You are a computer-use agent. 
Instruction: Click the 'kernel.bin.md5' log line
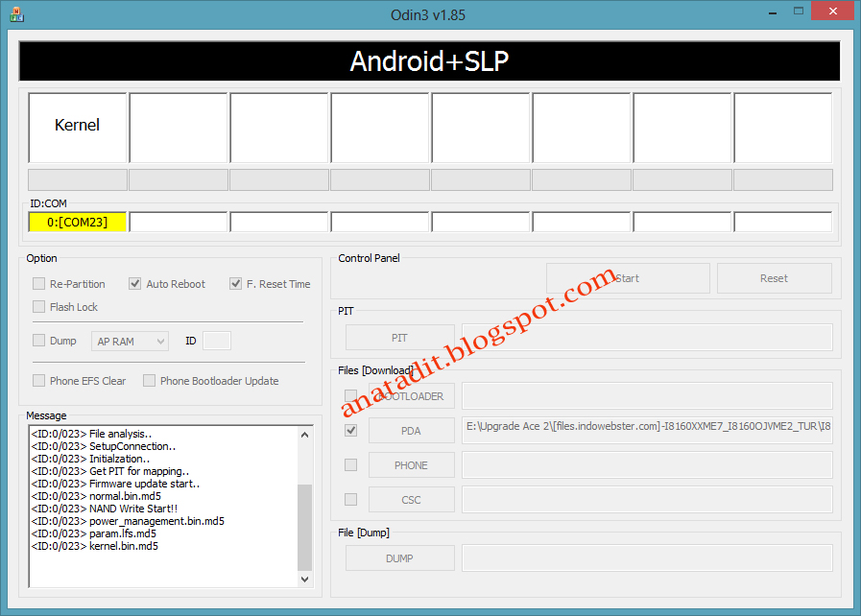(x=95, y=546)
